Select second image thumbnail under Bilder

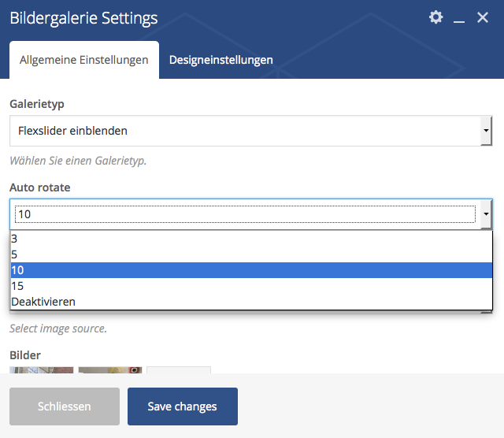click(x=110, y=369)
